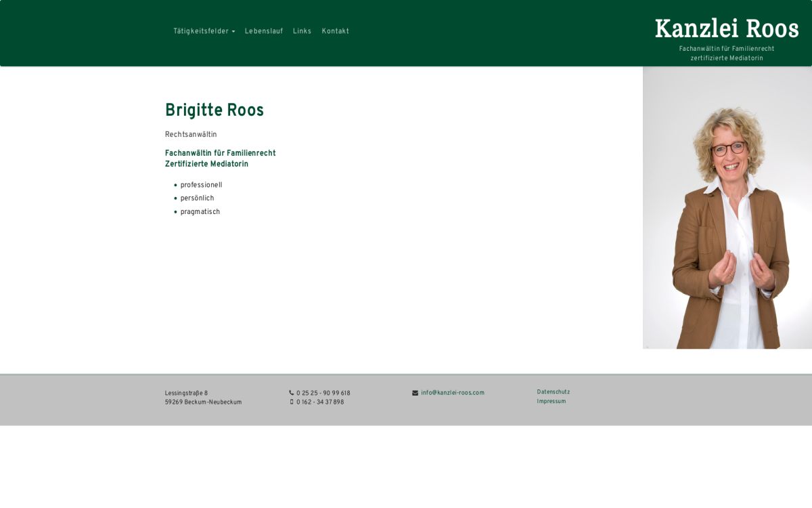Click the Brigitte Roos heading

[x=215, y=110]
